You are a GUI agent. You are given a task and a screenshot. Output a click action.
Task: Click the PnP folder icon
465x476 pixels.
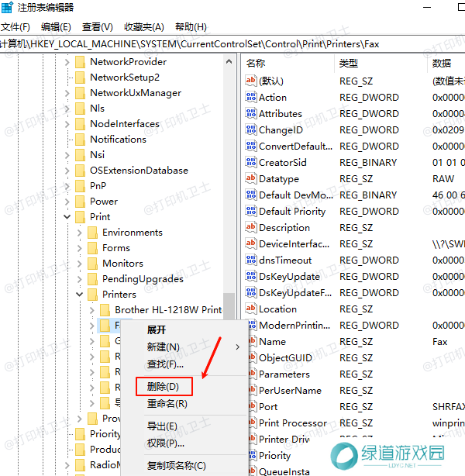click(x=80, y=186)
